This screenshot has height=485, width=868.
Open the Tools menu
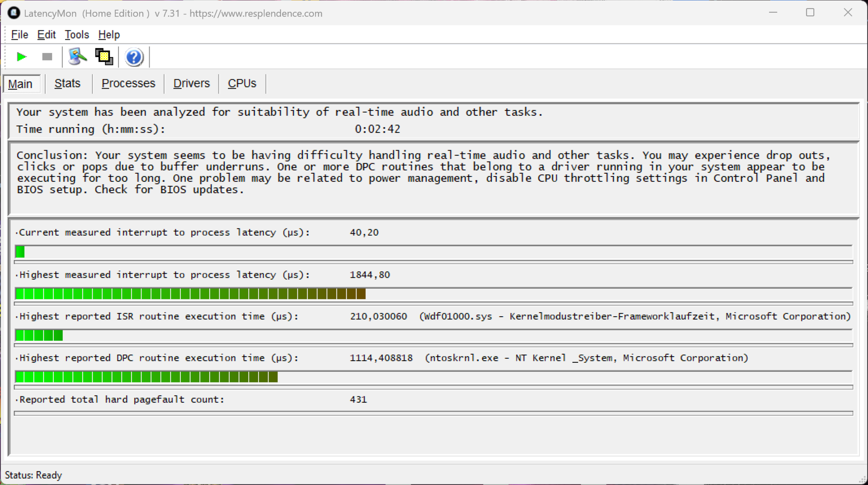click(76, 34)
